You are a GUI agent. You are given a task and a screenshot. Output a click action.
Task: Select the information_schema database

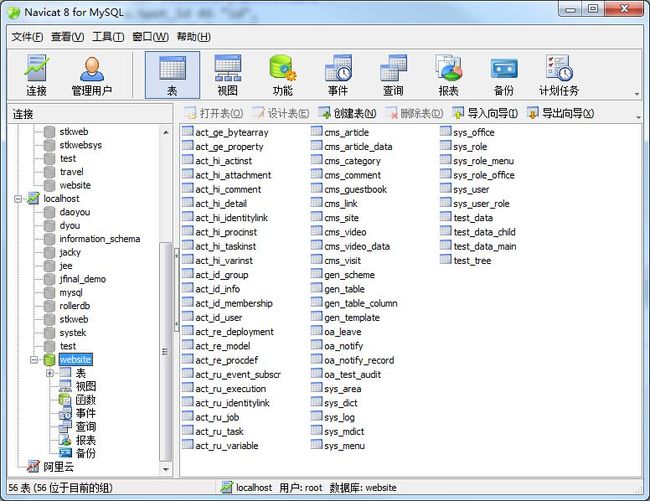tap(99, 239)
